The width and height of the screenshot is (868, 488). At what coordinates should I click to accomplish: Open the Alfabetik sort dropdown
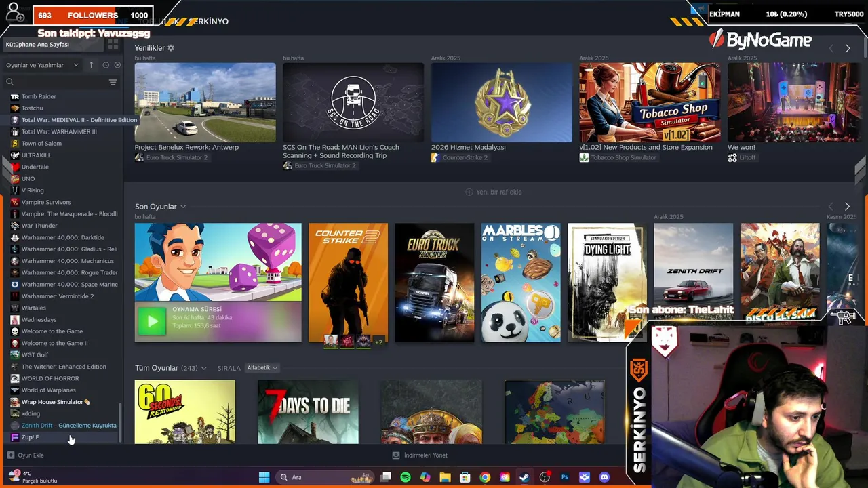pyautogui.click(x=262, y=368)
